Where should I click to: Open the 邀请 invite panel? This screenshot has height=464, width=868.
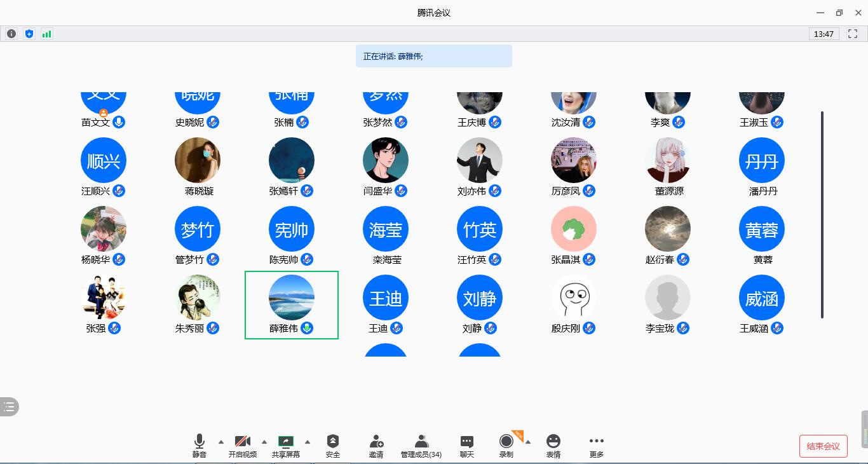coord(376,442)
